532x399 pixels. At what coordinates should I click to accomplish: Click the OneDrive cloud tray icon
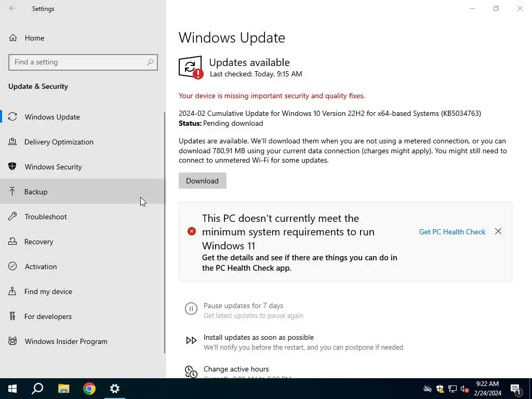(x=428, y=389)
